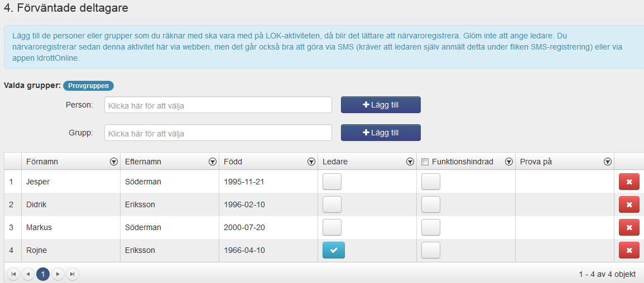Open Ledare column filter dropdown

tap(410, 162)
